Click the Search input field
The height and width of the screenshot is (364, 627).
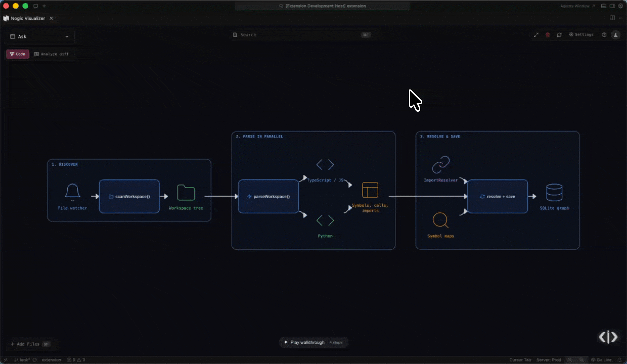pos(301,35)
